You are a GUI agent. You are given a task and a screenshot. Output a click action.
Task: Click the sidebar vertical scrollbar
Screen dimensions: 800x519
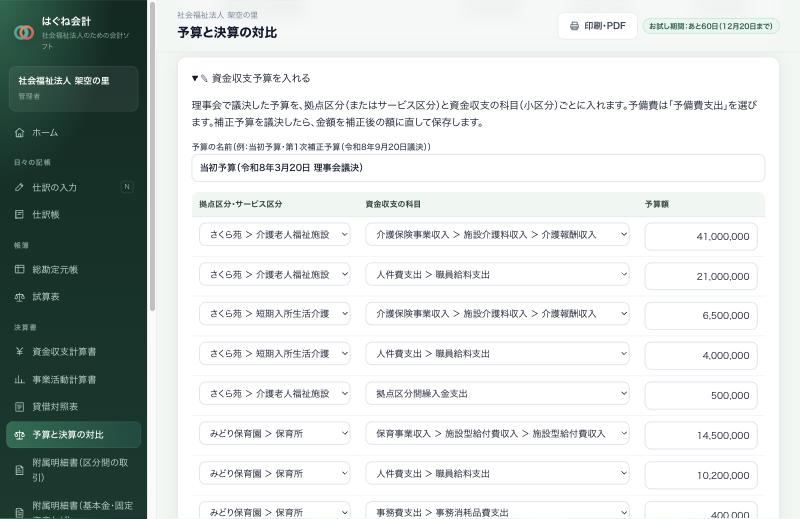pos(152,156)
